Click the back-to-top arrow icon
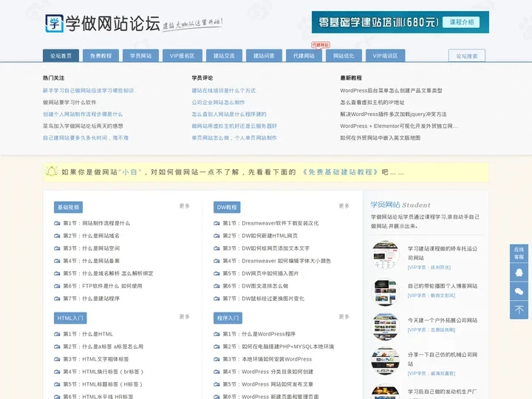 519,310
